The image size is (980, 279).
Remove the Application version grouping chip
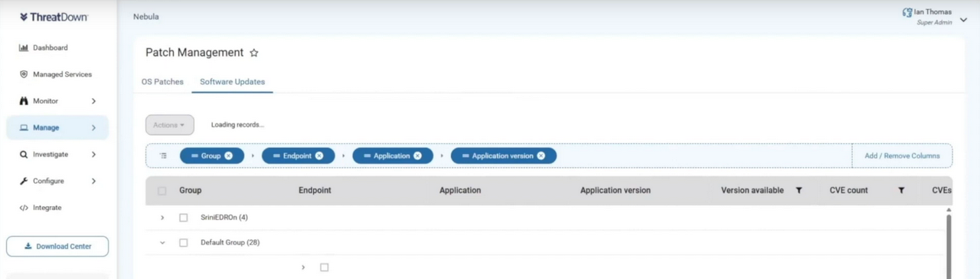(x=541, y=156)
